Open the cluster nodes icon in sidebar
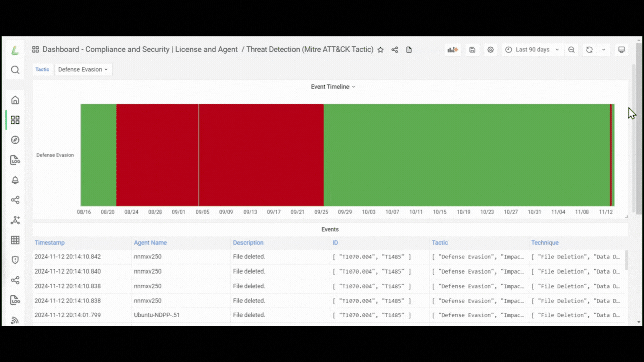The image size is (644, 362). (15, 220)
